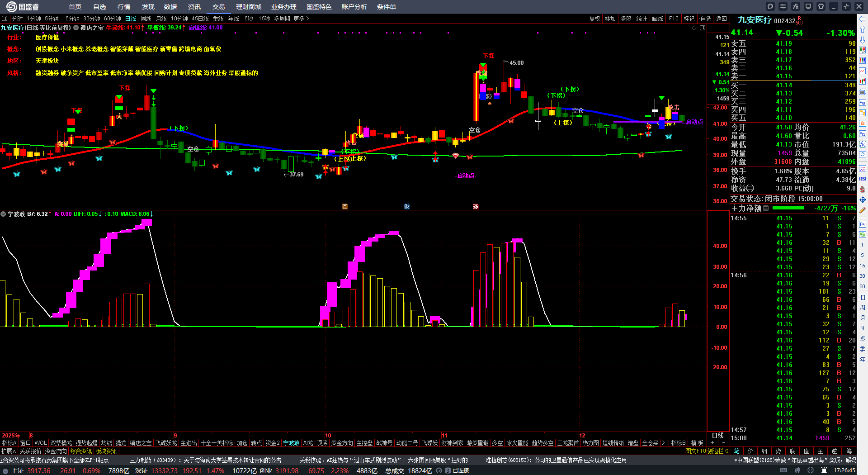Screen dimensions: 868x475
Task: Click the candlestick icon in status bar
Action: tap(798, 470)
